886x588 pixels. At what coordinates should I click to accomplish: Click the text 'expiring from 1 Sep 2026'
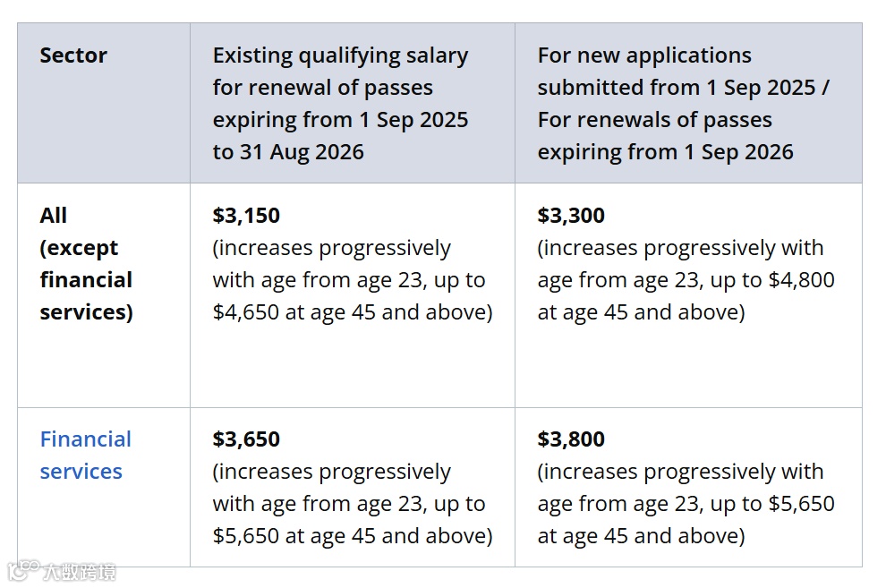coord(665,152)
